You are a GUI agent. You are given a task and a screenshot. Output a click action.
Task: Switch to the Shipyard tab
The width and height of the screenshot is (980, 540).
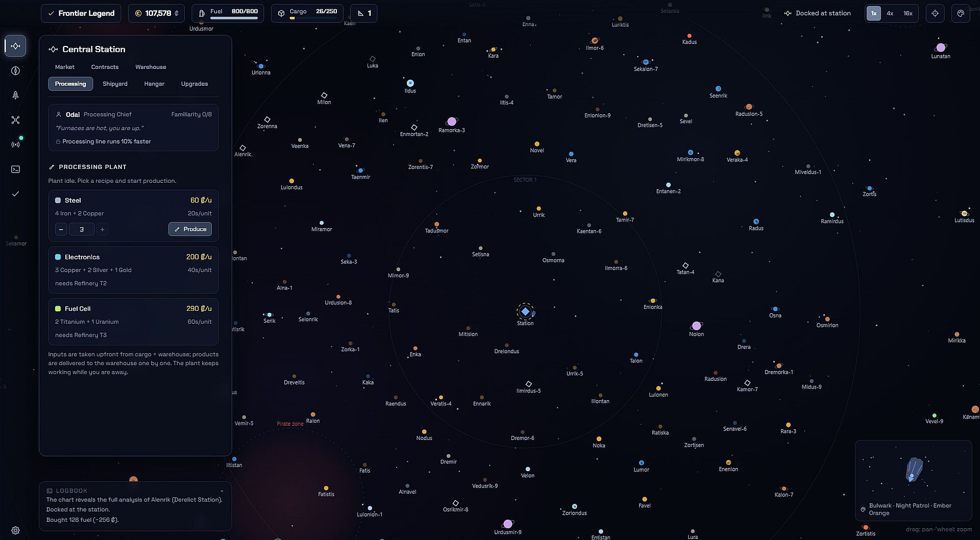pyautogui.click(x=115, y=84)
